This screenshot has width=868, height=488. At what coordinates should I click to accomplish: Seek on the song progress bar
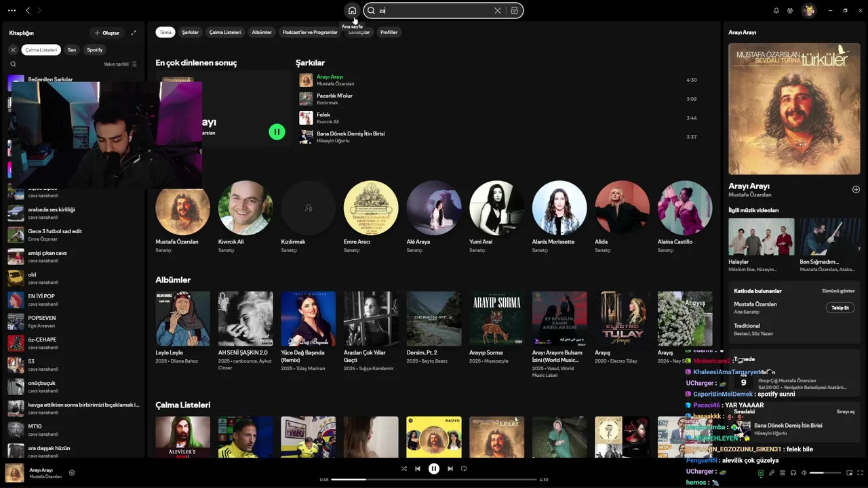[x=434, y=480]
